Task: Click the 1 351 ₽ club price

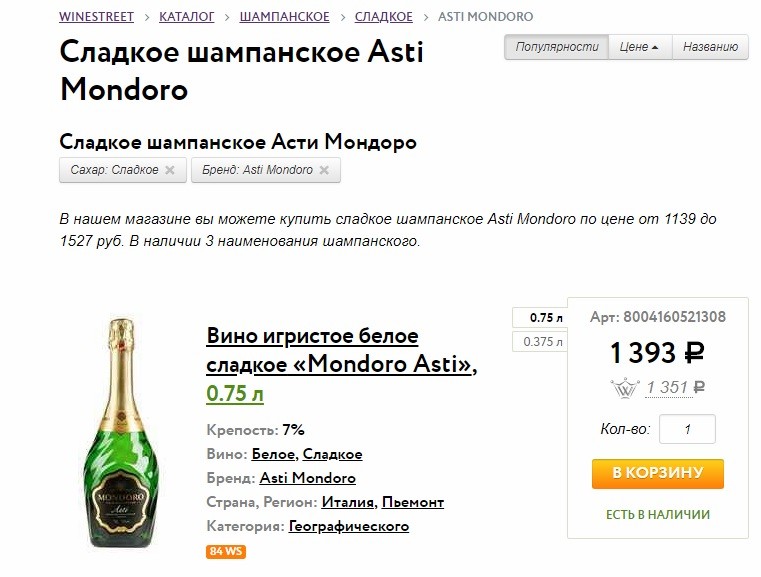Action: tap(675, 388)
